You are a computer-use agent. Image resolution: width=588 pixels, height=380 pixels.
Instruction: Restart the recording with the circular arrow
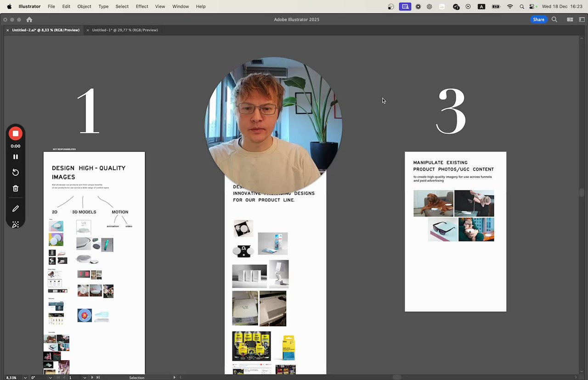click(16, 173)
